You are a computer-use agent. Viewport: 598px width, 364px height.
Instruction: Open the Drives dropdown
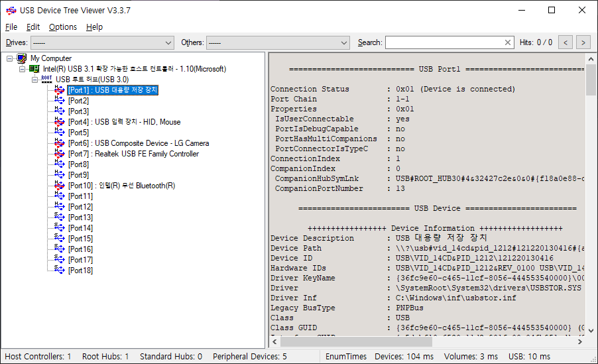click(x=102, y=42)
